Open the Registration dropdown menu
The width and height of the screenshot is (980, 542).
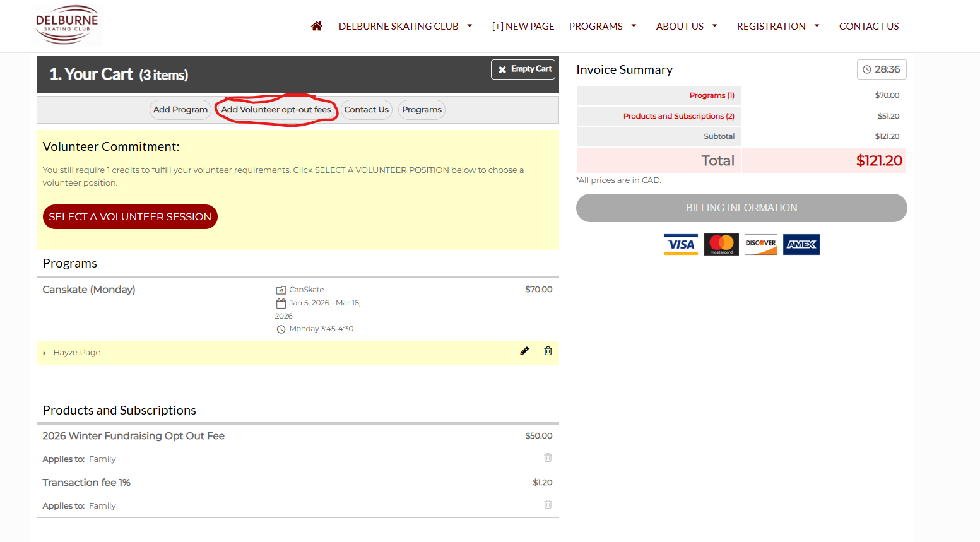click(777, 26)
